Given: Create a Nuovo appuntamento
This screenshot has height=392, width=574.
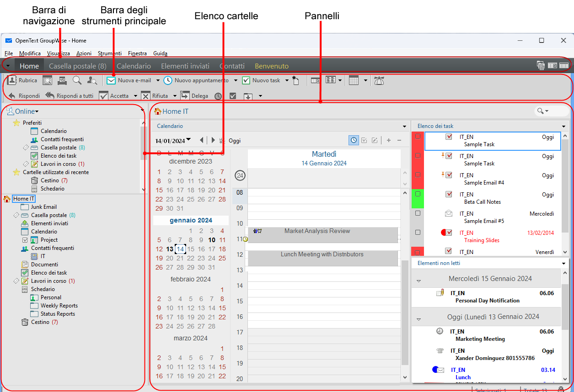Looking at the screenshot, I should [196, 80].
